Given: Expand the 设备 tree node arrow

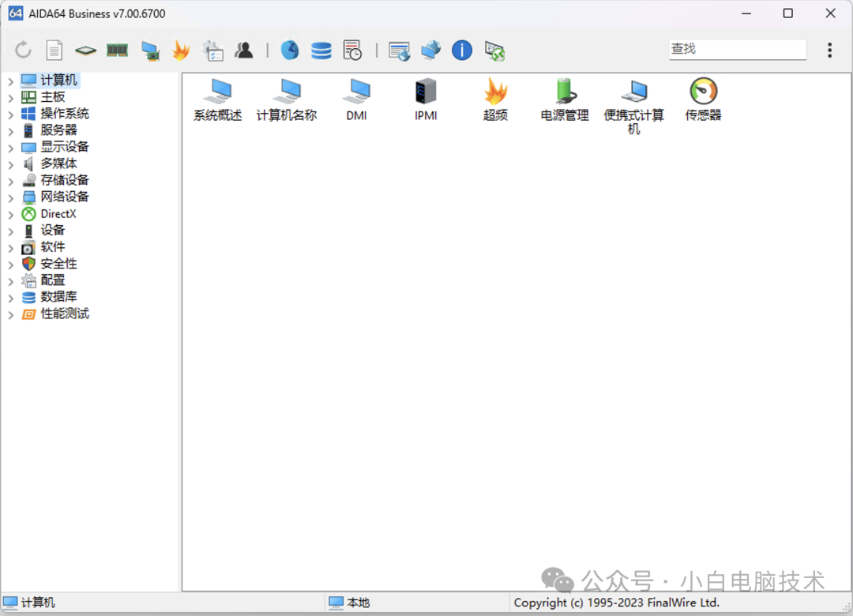Looking at the screenshot, I should pyautogui.click(x=10, y=232).
